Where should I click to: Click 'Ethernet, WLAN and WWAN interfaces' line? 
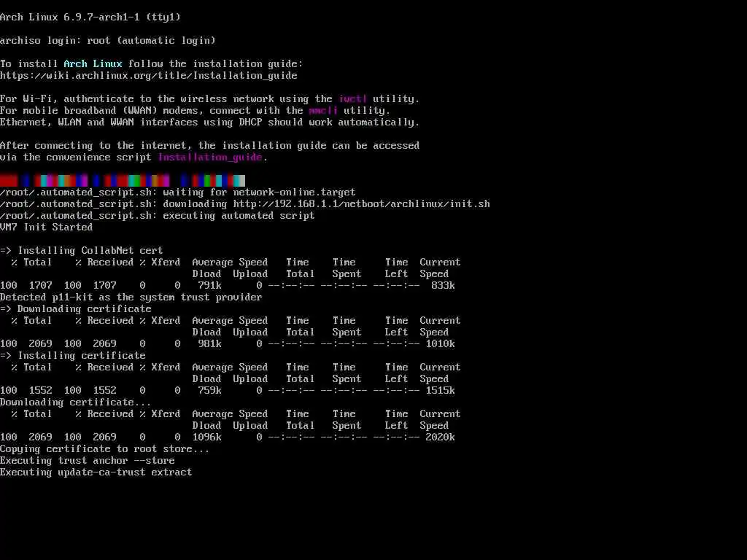point(209,122)
